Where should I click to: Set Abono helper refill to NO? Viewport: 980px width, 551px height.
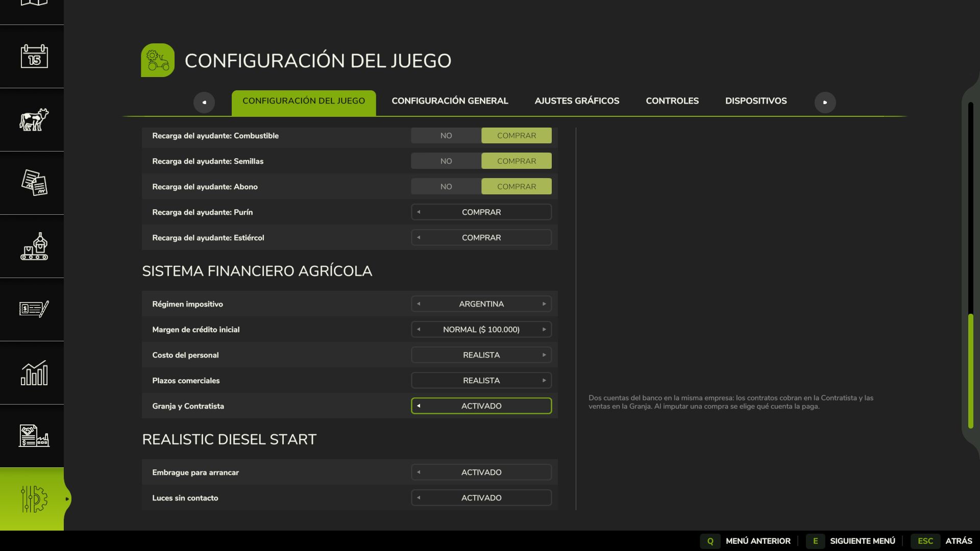point(446,186)
